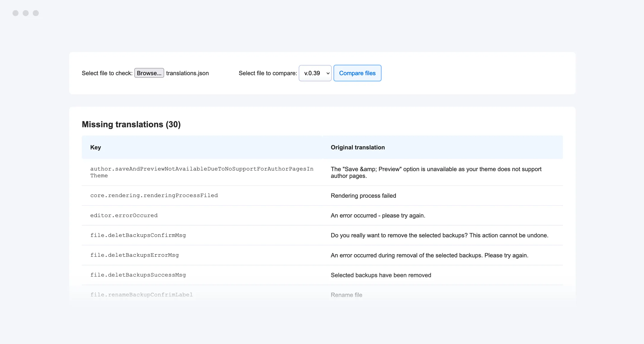Click the Selected backups have been removed text

(x=381, y=275)
